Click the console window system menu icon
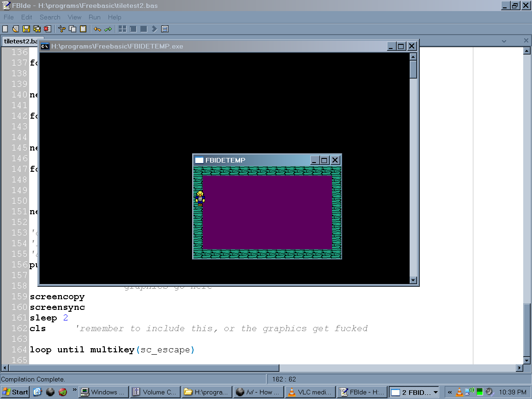532x399 pixels. coord(45,46)
